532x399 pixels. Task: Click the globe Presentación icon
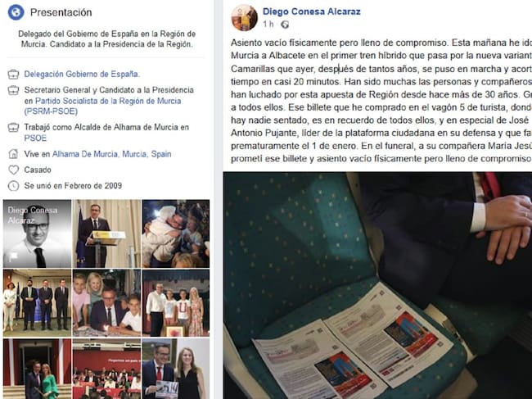click(16, 12)
